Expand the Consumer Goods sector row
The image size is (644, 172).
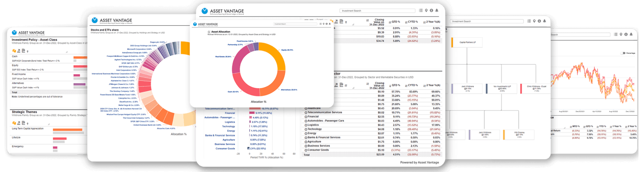pos(306,150)
